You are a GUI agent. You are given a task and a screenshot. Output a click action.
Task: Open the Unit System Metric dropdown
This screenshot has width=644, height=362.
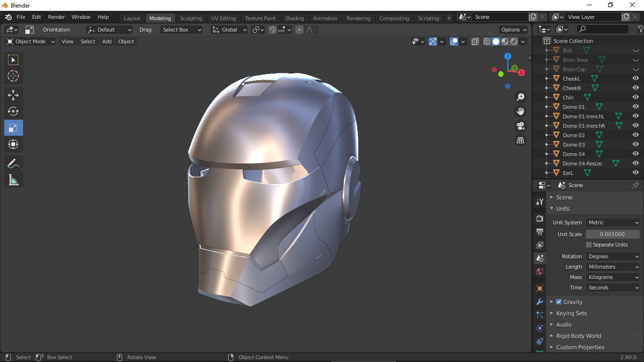[613, 222]
